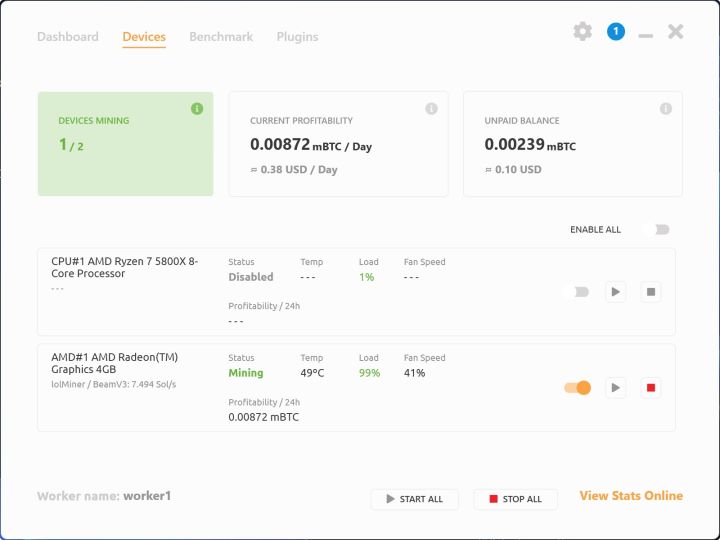Switch to the Benchmark tab

221,37
